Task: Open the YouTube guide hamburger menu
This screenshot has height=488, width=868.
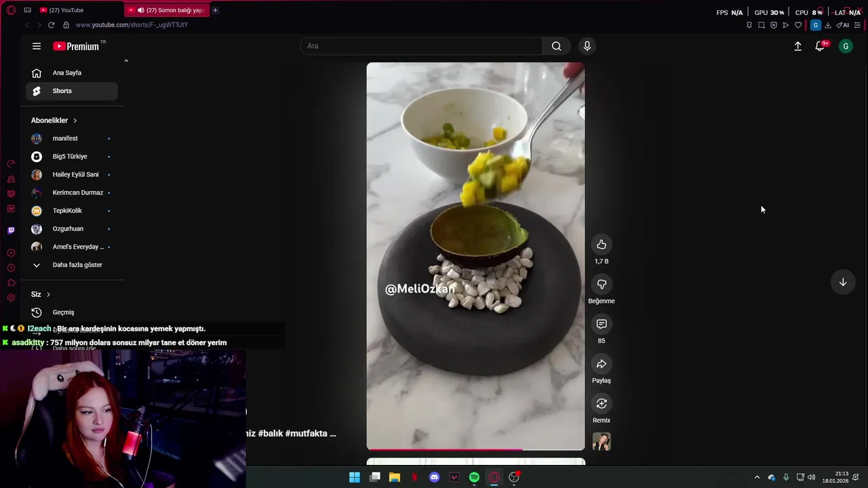Action: tap(37, 46)
